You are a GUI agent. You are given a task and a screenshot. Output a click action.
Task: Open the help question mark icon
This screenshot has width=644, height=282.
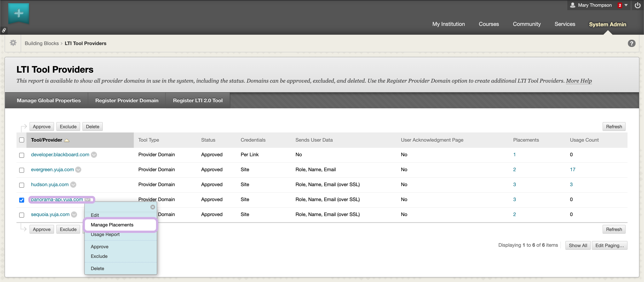pyautogui.click(x=632, y=44)
